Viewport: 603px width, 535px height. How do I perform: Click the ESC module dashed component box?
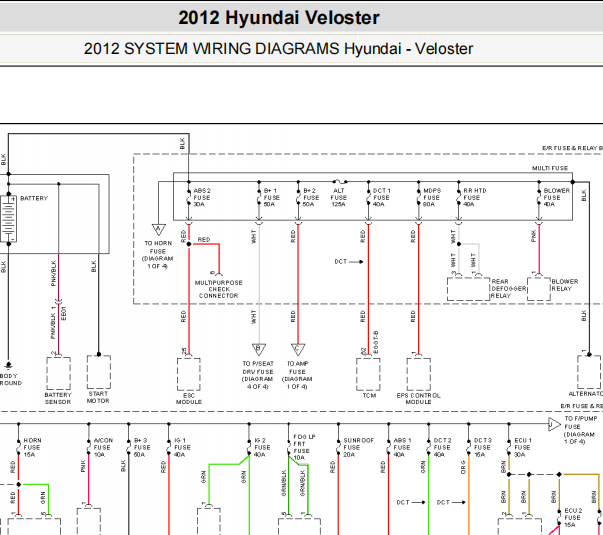click(x=188, y=374)
